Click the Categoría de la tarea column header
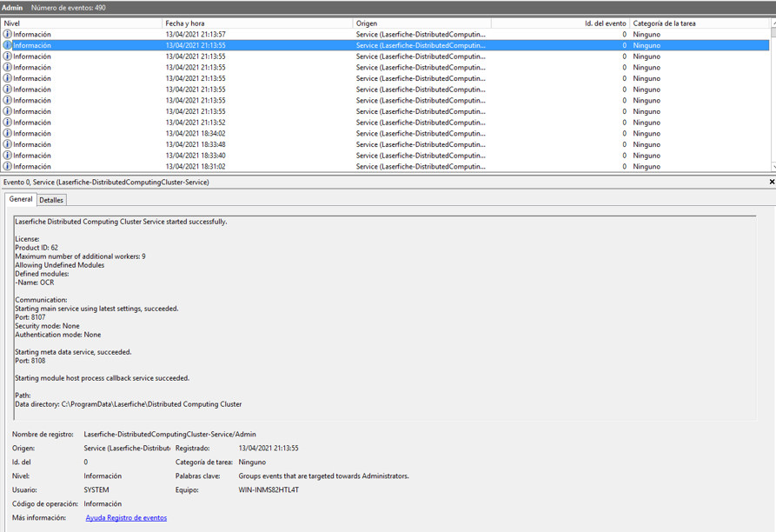 700,23
